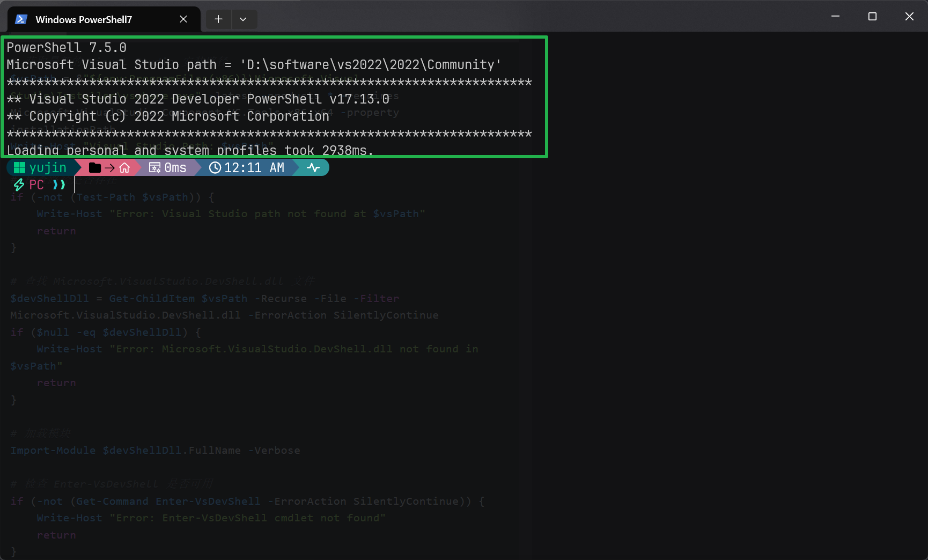Click the Get-Command Enter-VsDevShell condition line
Viewport: 928px width, 560px height.
(247, 502)
